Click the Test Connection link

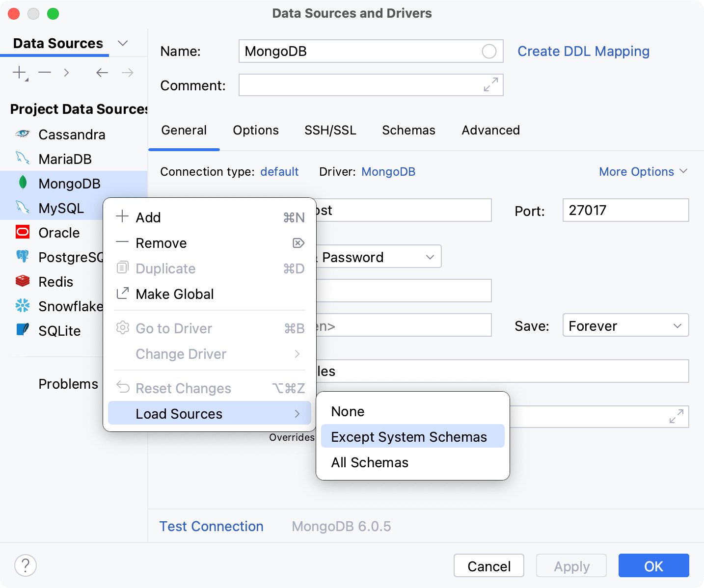pos(211,526)
